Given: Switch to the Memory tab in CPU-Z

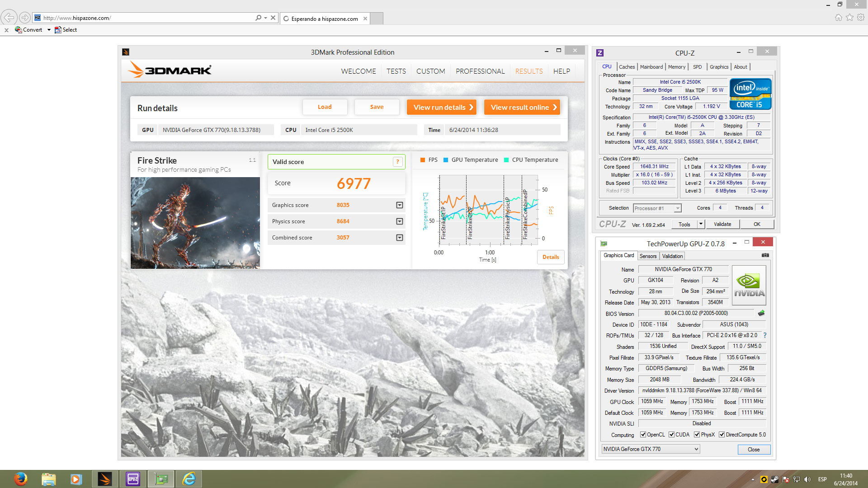Looking at the screenshot, I should (x=677, y=67).
